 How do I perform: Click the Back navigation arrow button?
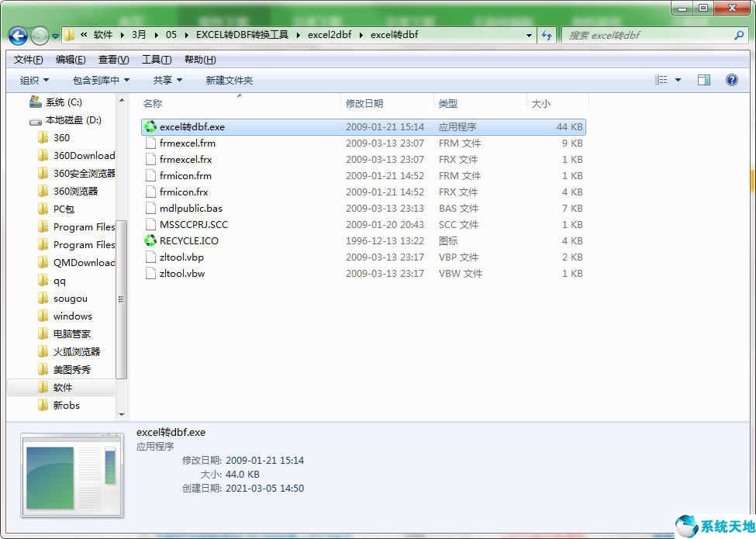tap(19, 36)
